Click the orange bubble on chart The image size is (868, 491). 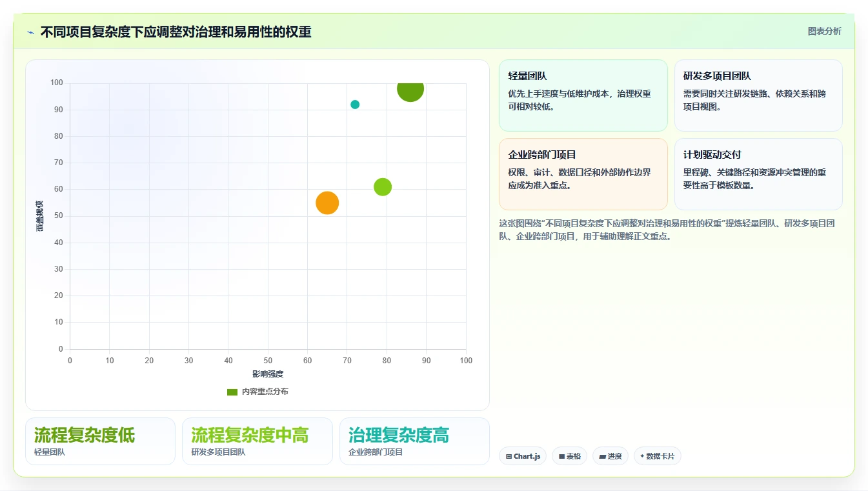(x=327, y=203)
